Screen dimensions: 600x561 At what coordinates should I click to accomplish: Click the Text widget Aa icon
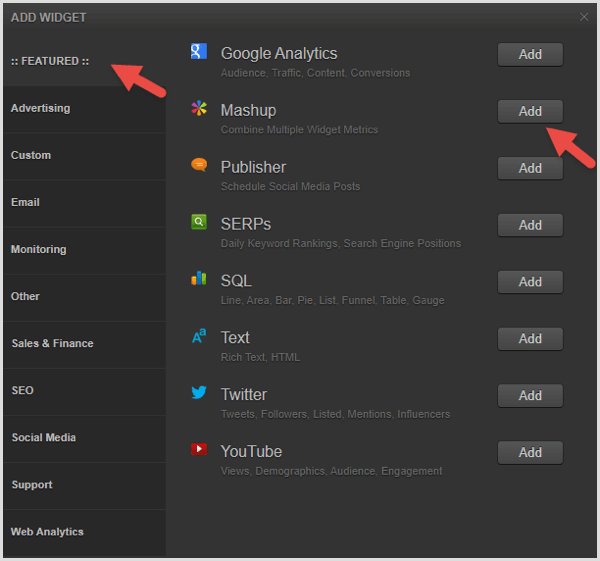(199, 336)
